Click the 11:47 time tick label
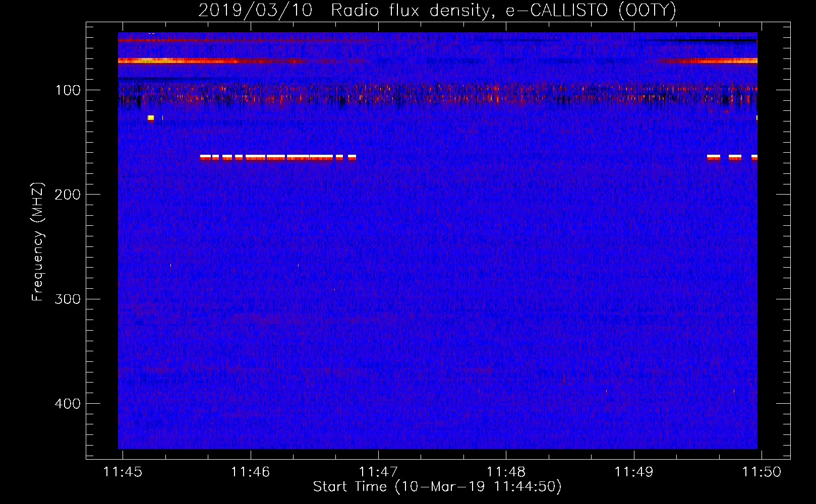816x504 pixels. pyautogui.click(x=378, y=472)
